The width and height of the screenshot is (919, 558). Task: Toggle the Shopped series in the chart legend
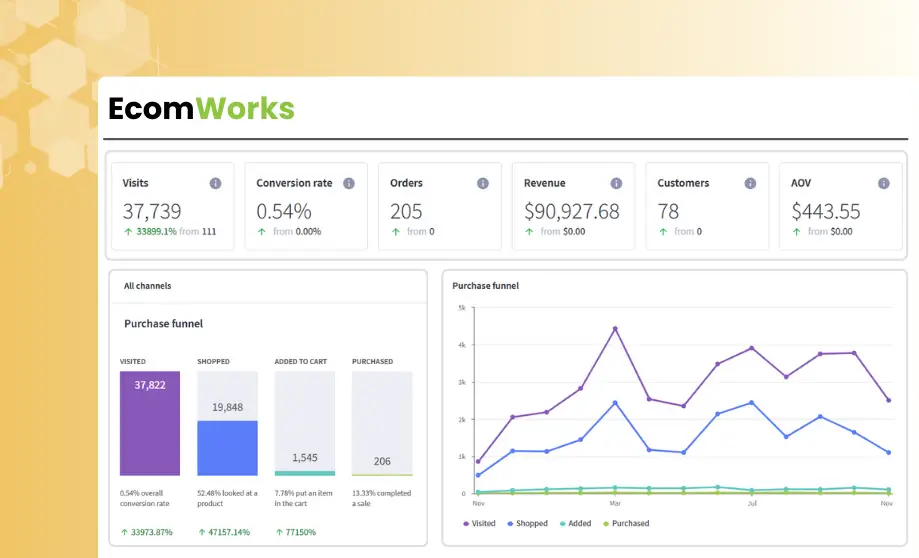click(527, 523)
